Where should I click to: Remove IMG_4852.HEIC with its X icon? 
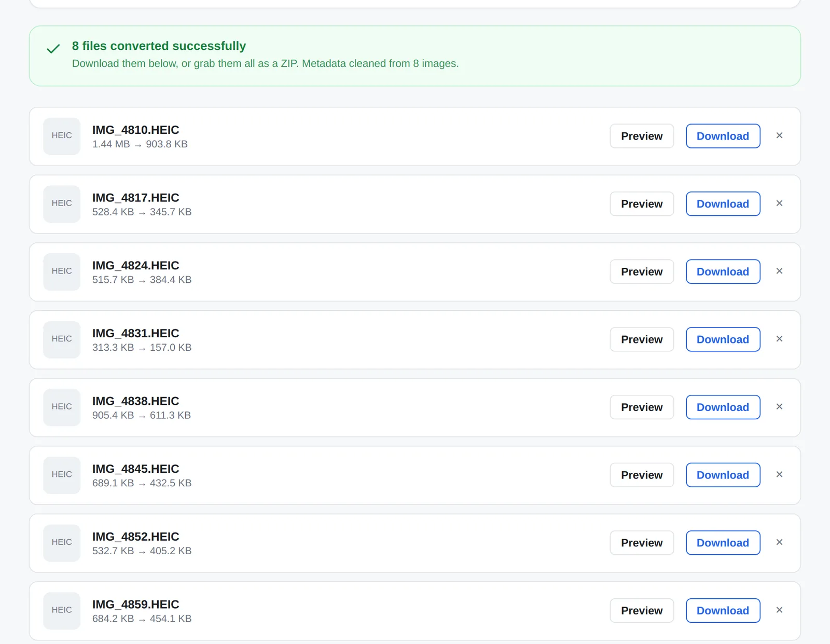[779, 542]
